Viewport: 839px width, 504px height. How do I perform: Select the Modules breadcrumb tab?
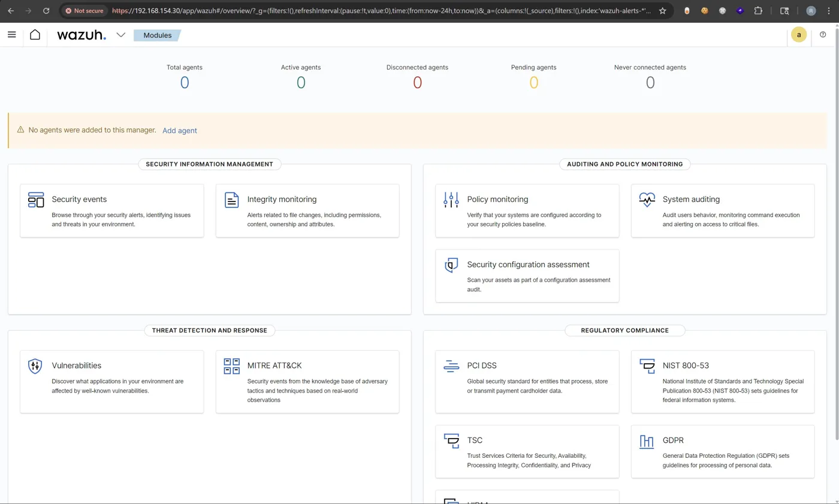tap(158, 35)
